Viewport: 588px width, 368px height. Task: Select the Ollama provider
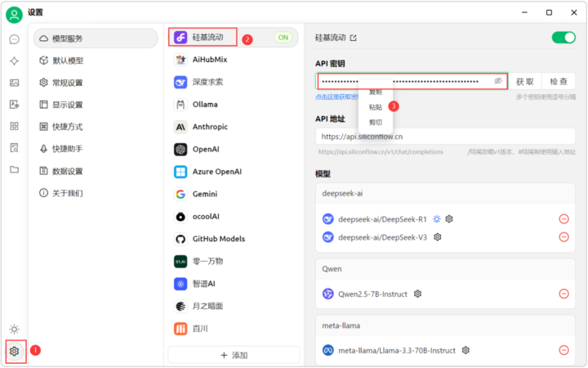233,105
